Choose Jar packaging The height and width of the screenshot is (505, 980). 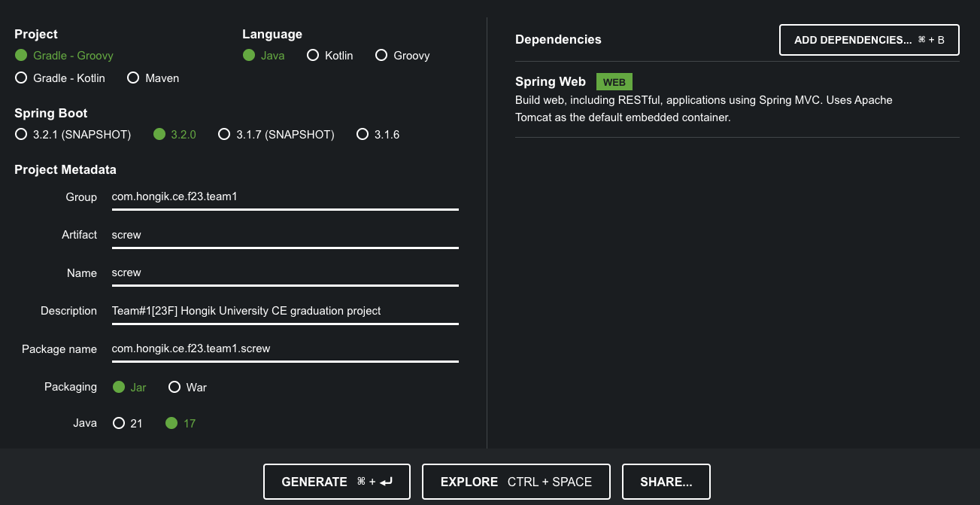click(x=129, y=388)
